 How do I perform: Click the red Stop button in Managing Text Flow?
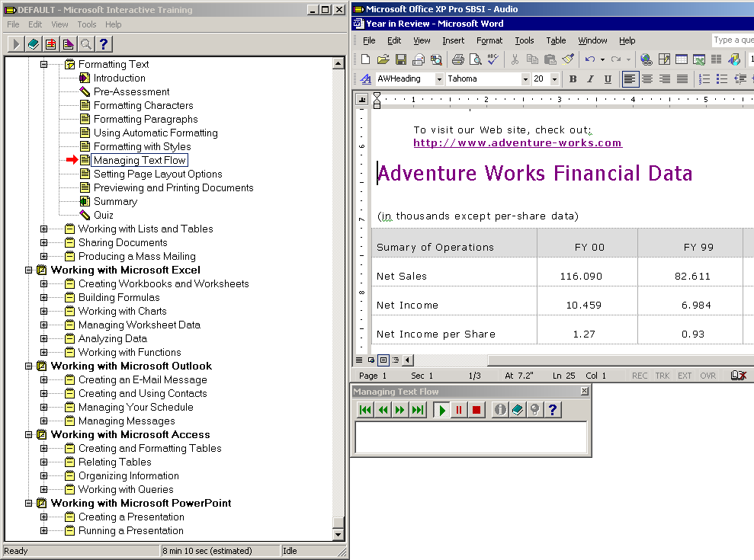click(476, 410)
